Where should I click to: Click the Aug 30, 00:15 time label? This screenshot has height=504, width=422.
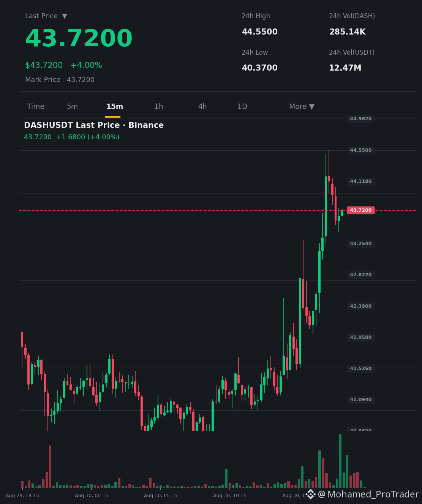click(x=92, y=496)
